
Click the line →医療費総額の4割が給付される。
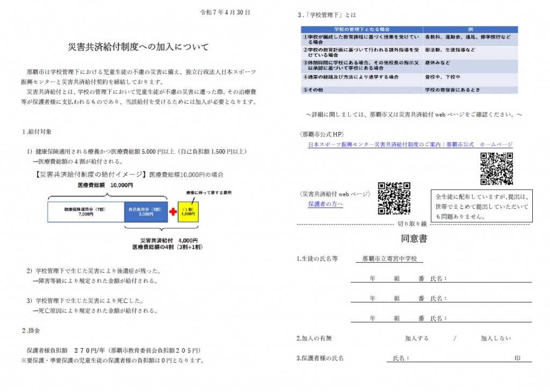tap(78, 162)
